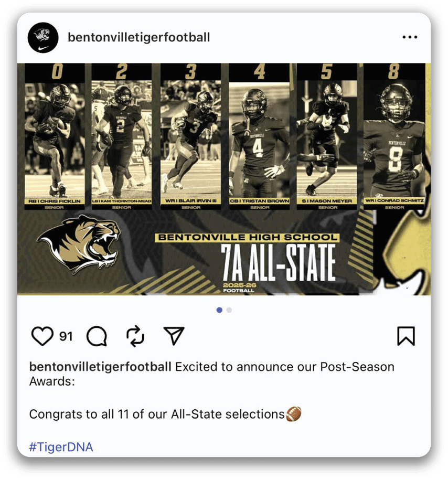Click Chris Ficklin number 0 player card
This screenshot has height=479, width=448.
pos(55,136)
